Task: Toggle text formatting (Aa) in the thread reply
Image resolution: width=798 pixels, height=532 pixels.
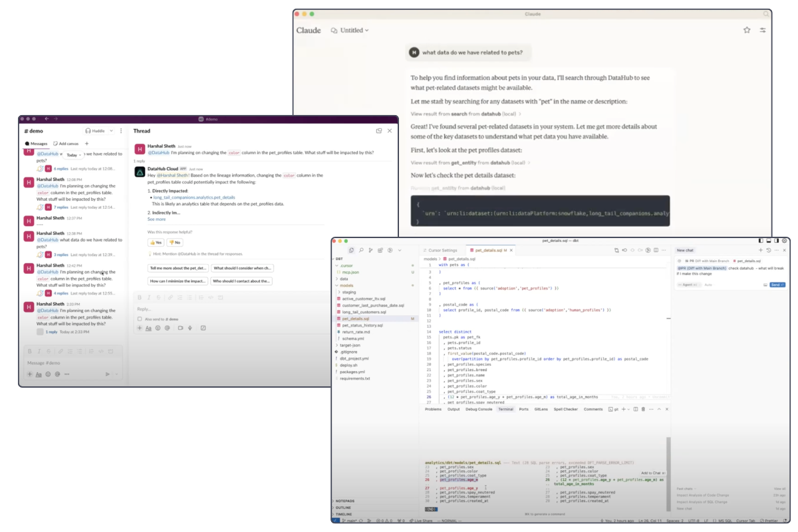Action: [149, 328]
